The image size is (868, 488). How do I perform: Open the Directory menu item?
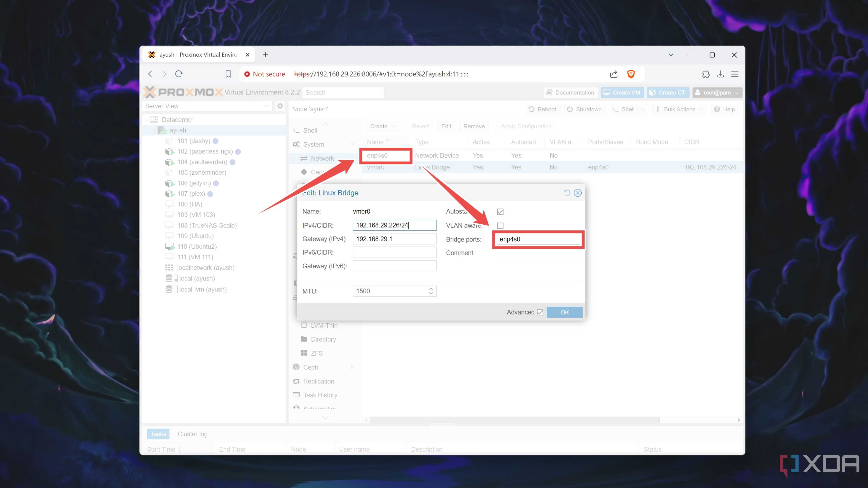tap(318, 339)
